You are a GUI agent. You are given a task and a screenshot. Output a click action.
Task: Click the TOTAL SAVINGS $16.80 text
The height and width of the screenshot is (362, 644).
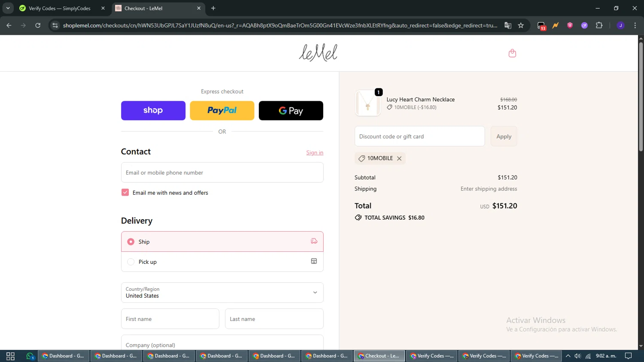click(394, 217)
